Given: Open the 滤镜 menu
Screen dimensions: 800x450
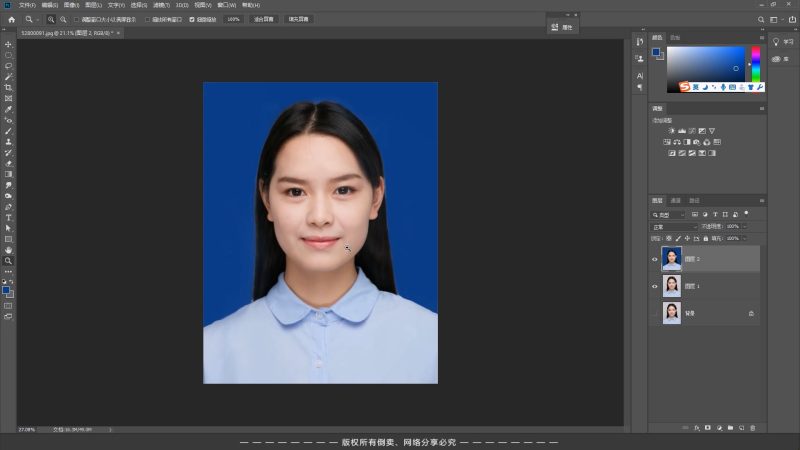Looking at the screenshot, I should [159, 5].
